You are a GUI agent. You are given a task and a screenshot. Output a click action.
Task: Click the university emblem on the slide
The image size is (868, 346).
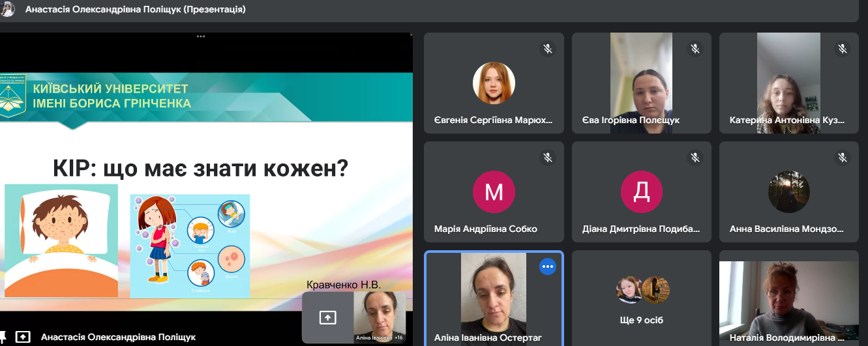pyautogui.click(x=12, y=95)
